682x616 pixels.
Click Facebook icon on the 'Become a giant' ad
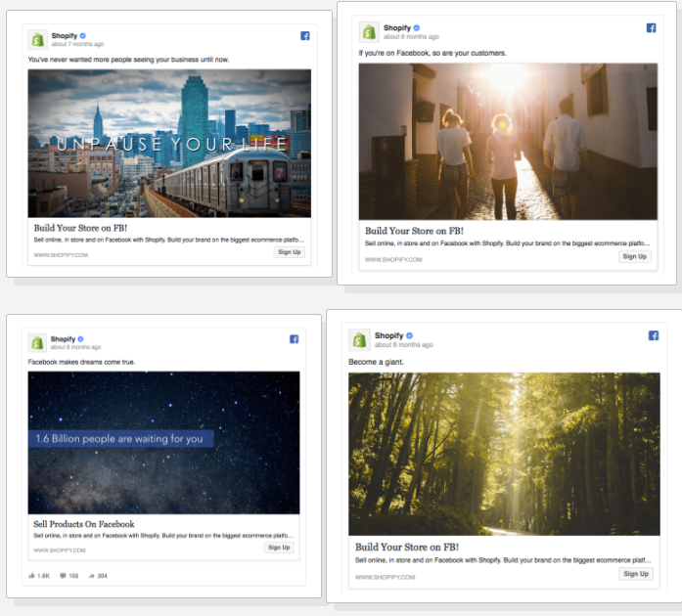(654, 335)
